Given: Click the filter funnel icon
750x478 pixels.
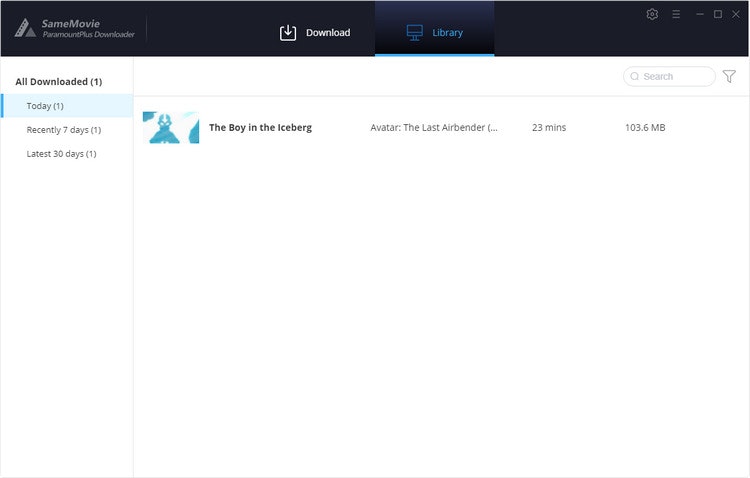Looking at the screenshot, I should [x=729, y=76].
